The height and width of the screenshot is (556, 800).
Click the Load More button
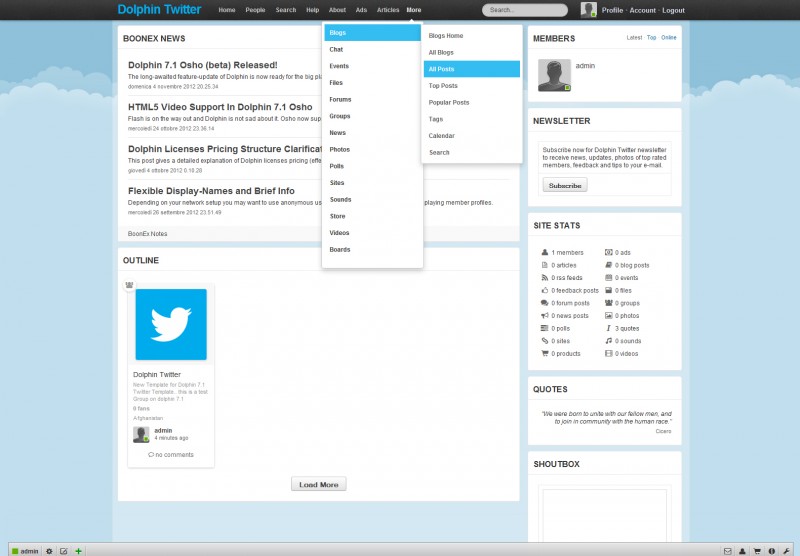318,484
